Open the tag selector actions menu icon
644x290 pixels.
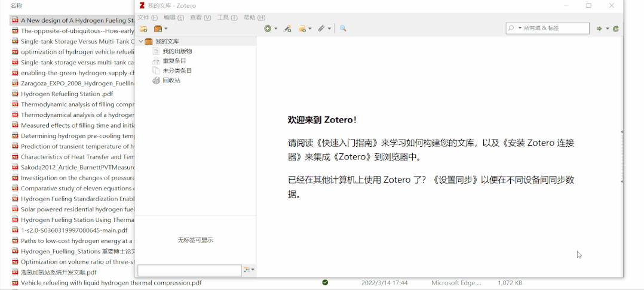(x=249, y=270)
